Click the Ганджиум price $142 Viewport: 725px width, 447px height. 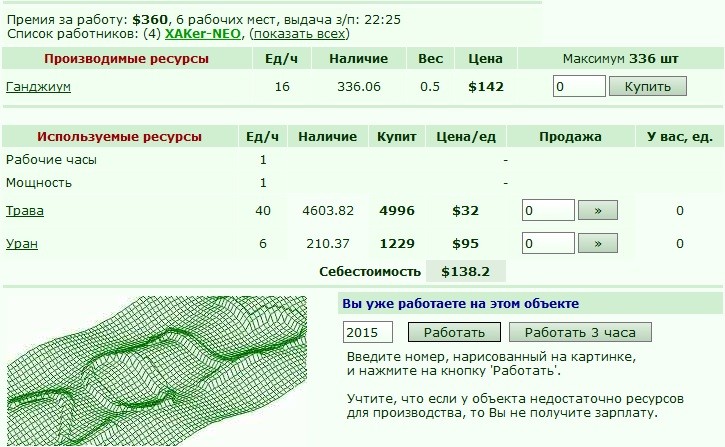[485, 87]
